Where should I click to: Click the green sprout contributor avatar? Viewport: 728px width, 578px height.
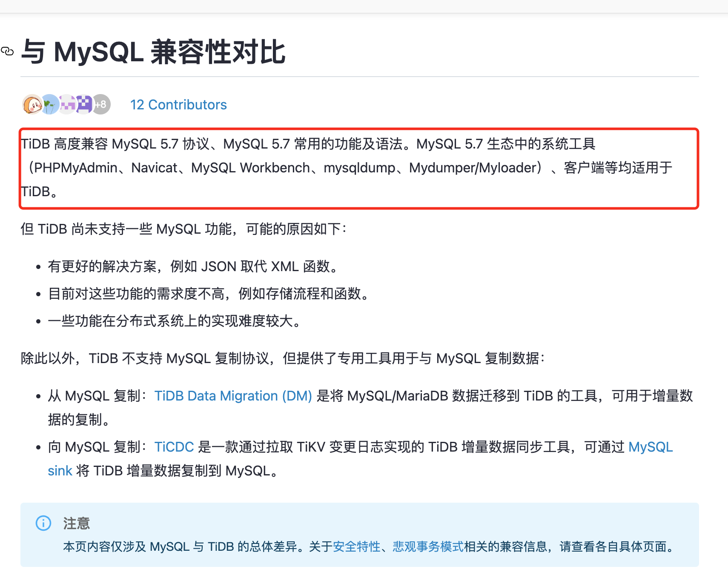point(50,104)
